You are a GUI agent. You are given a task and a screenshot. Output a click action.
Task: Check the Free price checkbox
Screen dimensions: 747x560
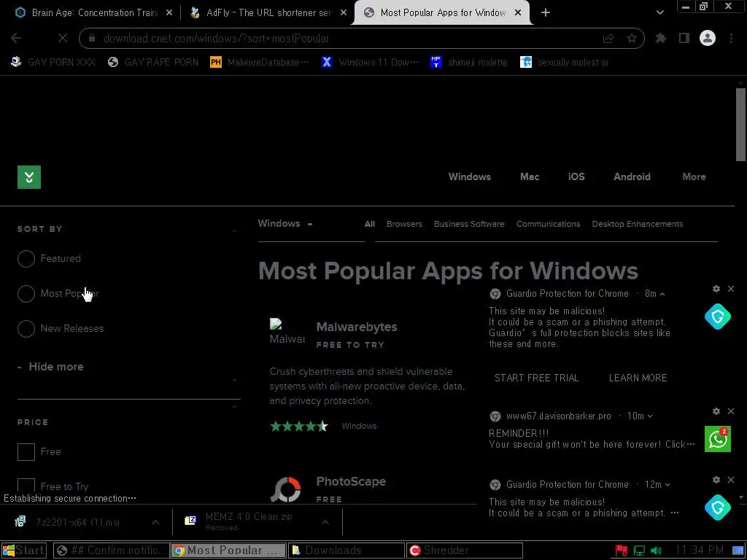(x=26, y=452)
